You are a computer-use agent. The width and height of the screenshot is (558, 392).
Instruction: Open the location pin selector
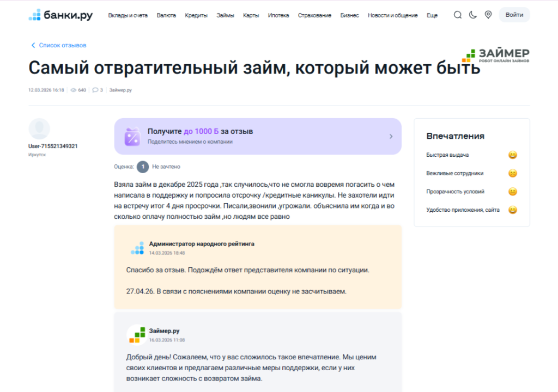pos(488,15)
